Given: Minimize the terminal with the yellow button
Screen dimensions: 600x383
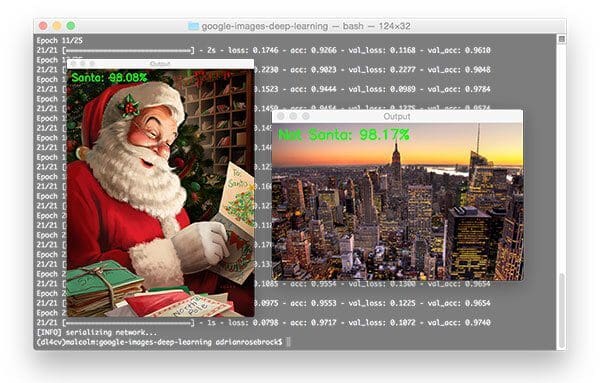Looking at the screenshot, I should point(57,26).
